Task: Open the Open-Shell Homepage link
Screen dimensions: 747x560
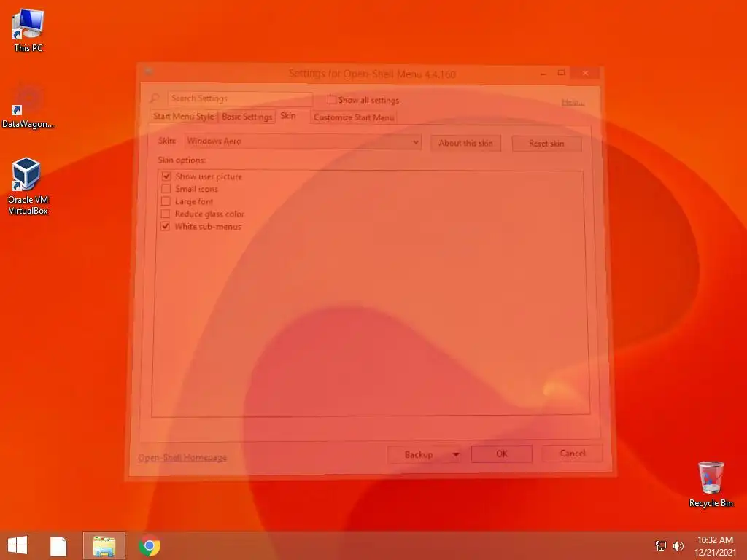Action: (x=182, y=458)
